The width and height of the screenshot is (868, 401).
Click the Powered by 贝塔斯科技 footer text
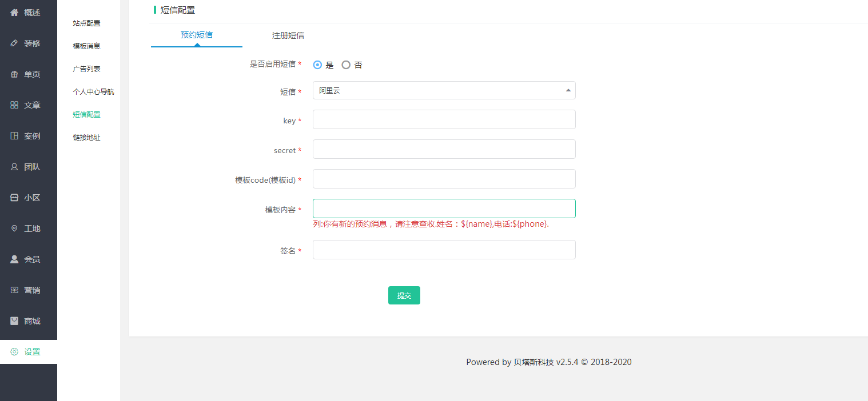pos(549,362)
